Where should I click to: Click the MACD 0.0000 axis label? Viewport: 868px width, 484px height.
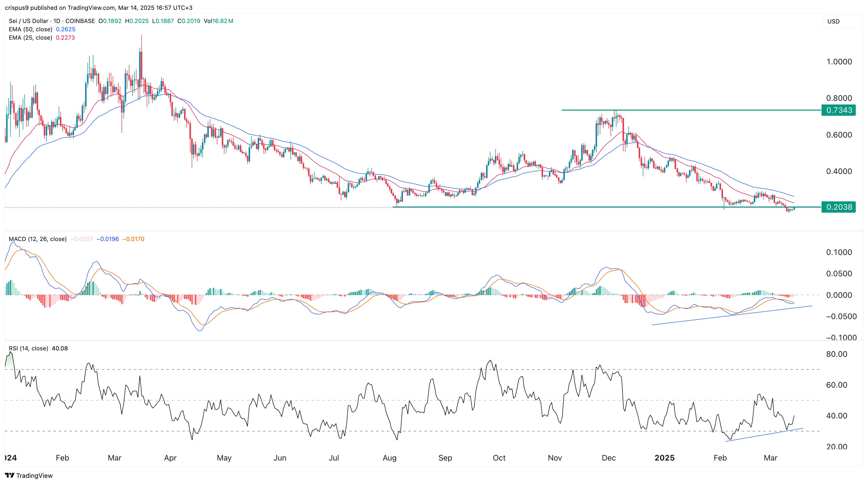pyautogui.click(x=839, y=295)
